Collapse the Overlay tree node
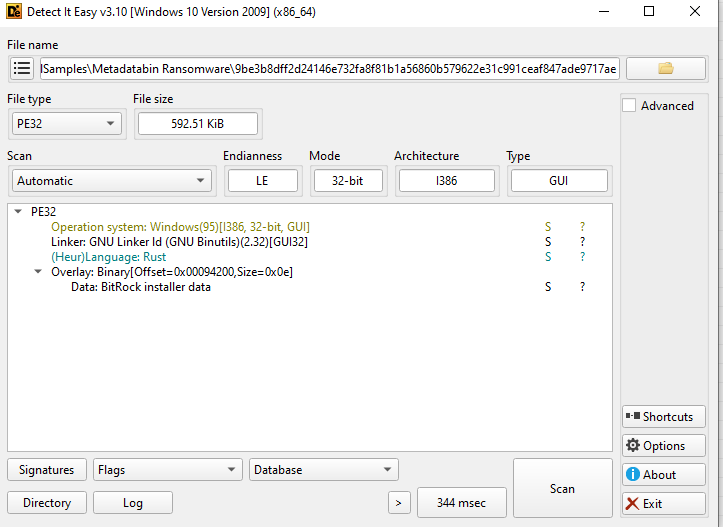 click(x=38, y=272)
